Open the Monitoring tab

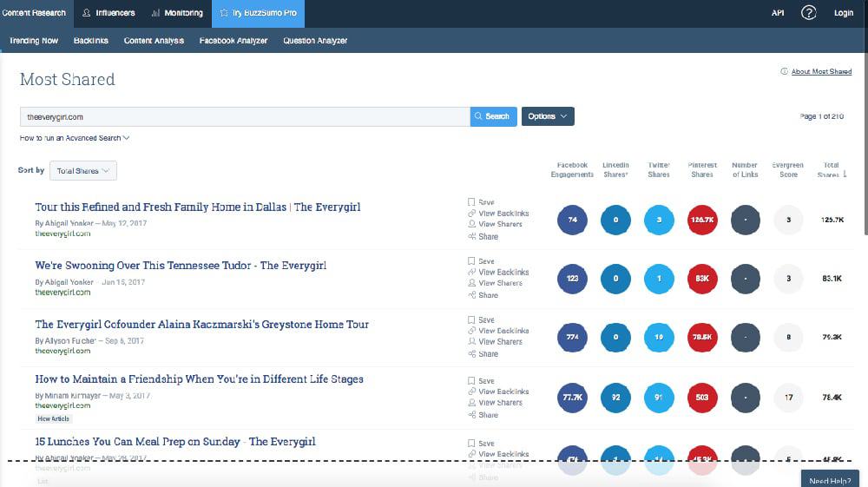177,13
